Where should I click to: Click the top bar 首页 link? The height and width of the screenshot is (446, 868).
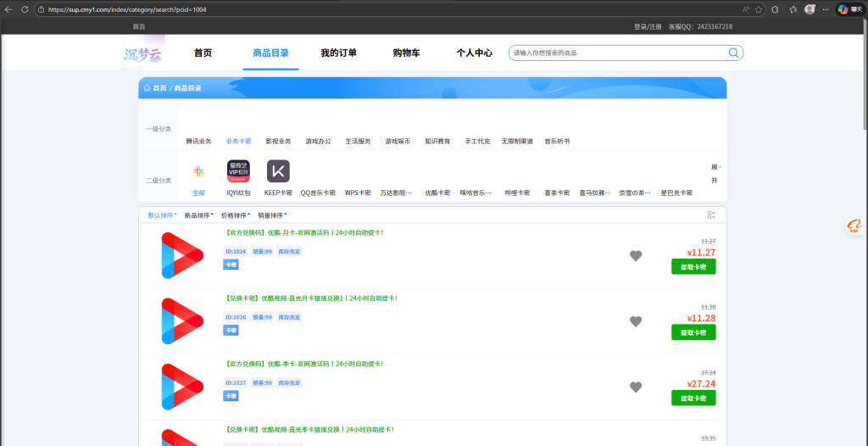click(x=139, y=26)
